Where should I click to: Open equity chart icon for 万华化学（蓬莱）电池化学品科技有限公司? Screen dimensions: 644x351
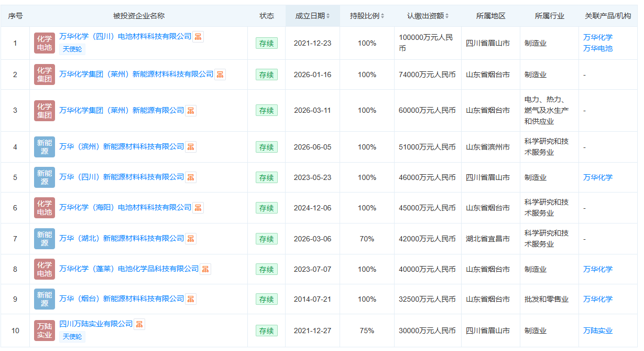(205, 269)
